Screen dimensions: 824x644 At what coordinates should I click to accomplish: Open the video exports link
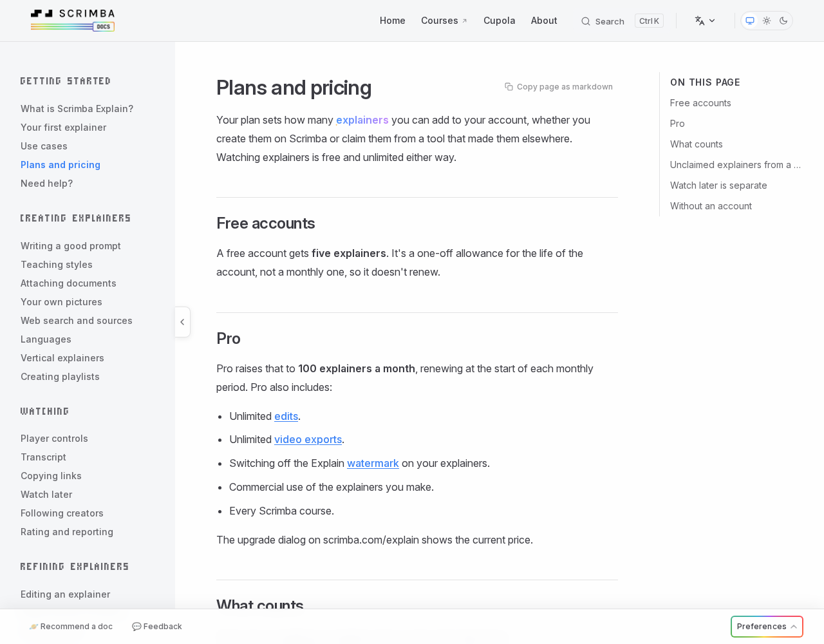[308, 439]
